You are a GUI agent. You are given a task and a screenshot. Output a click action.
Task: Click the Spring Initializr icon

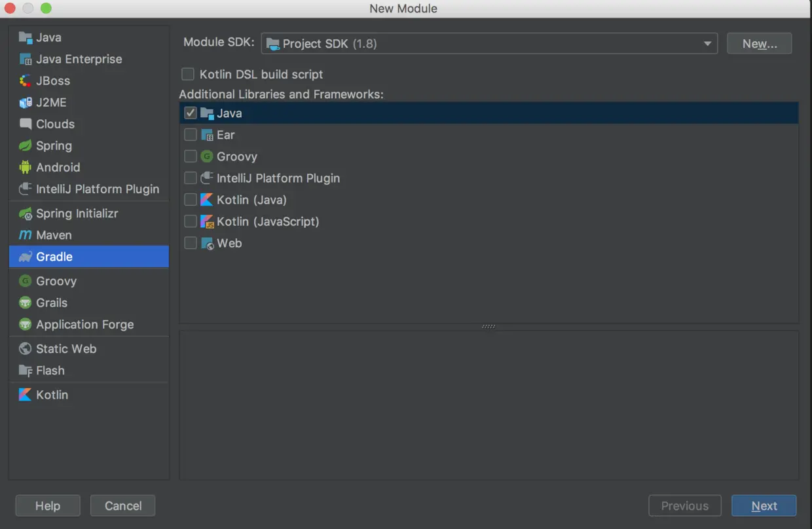click(26, 213)
